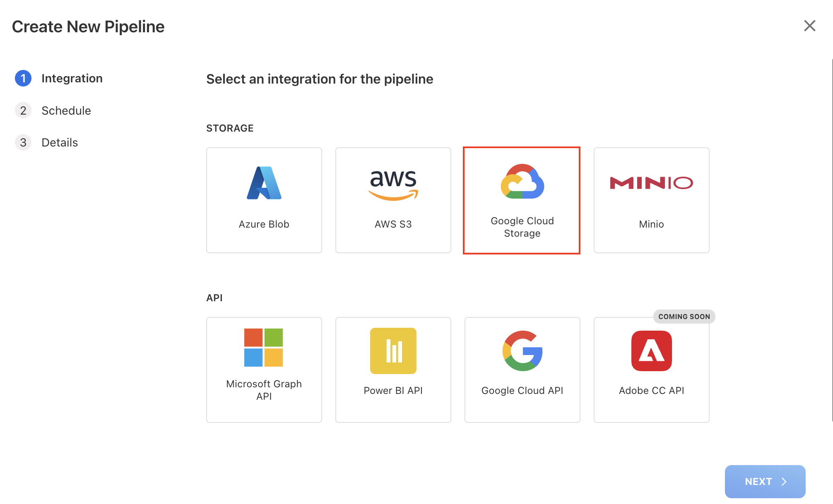
Task: Choose the Google Cloud Storage cloud icon
Action: click(x=522, y=181)
